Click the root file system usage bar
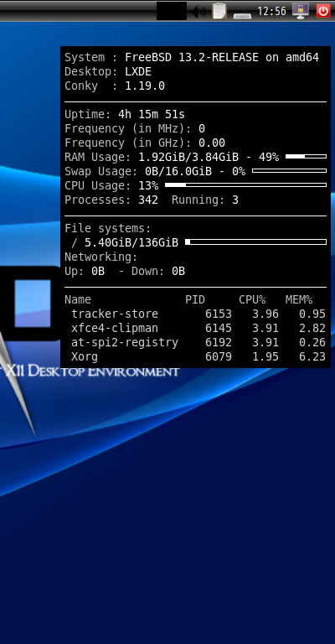This screenshot has height=644, width=335. click(256, 241)
